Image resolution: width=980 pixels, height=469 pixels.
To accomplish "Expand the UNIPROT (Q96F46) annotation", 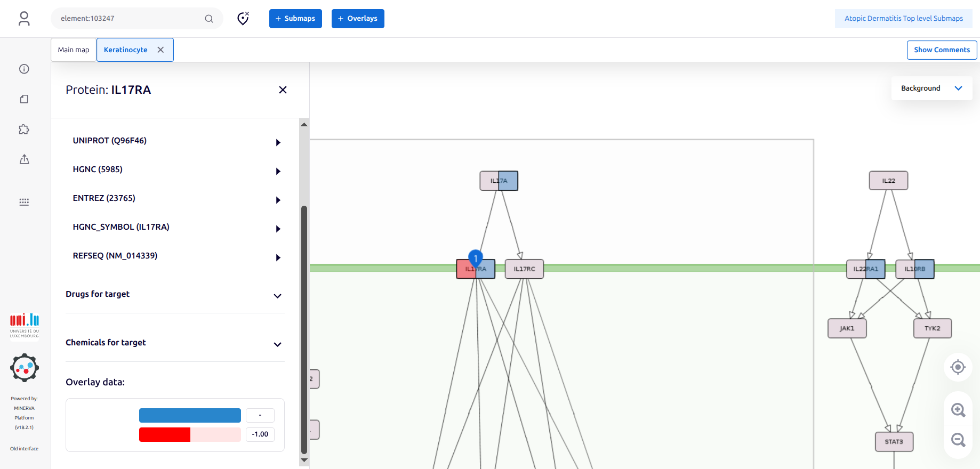I will (x=278, y=142).
